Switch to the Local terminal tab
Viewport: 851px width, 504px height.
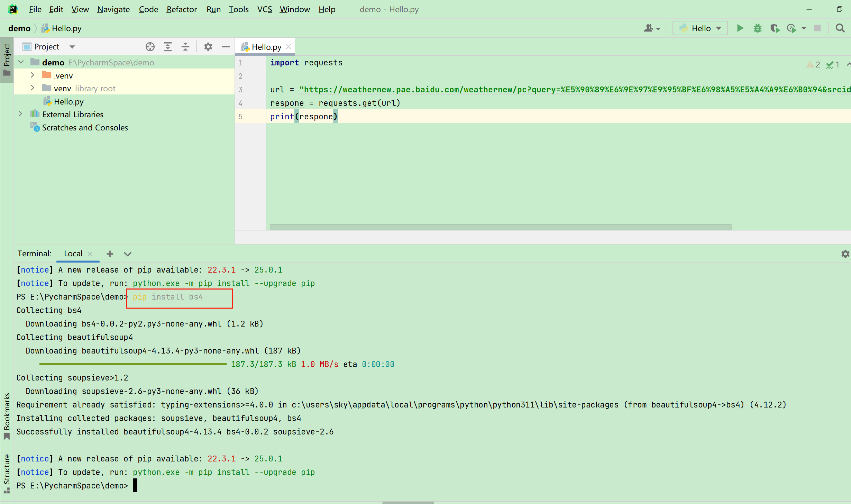(73, 254)
